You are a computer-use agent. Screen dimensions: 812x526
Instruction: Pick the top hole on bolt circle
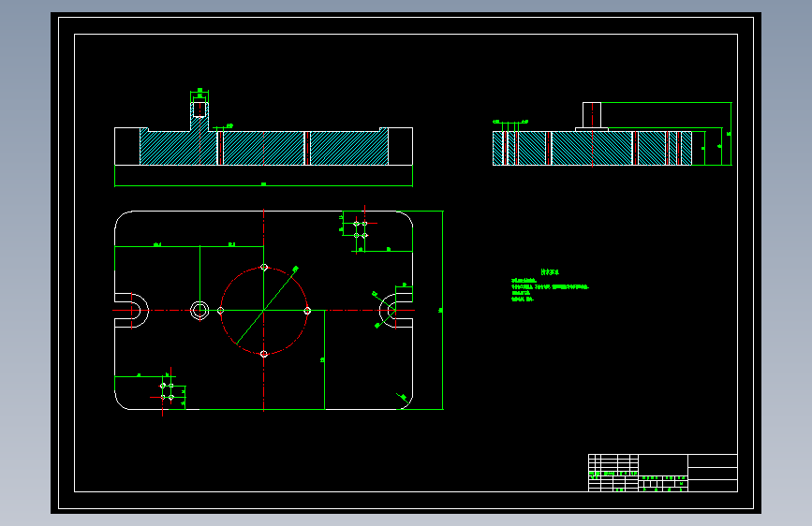pyautogui.click(x=264, y=267)
